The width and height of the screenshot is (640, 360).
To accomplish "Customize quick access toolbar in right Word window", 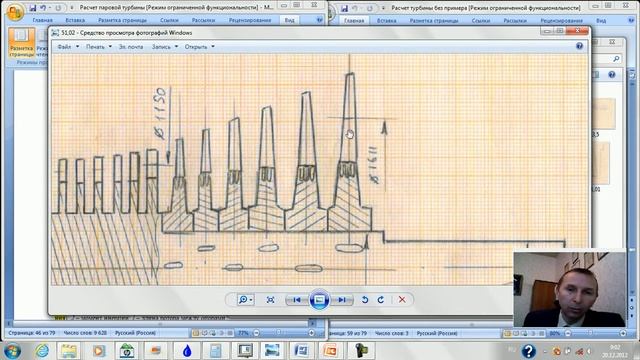I will tap(384, 8).
